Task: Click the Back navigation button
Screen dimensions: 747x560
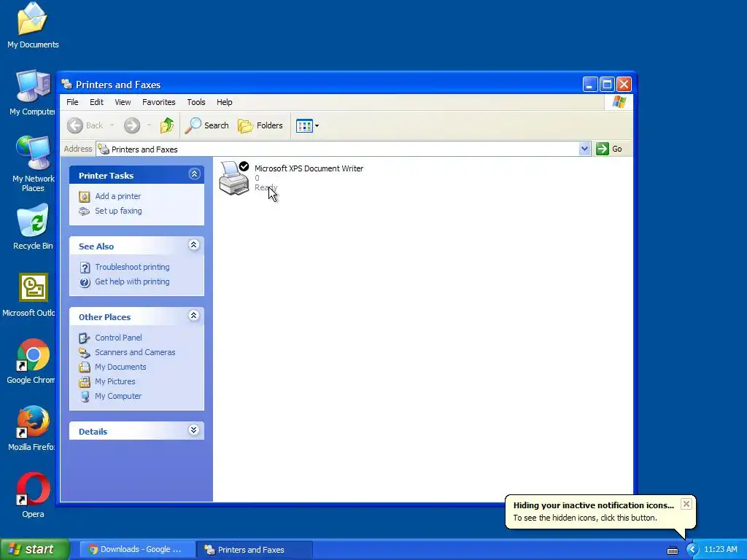Action: [x=85, y=125]
